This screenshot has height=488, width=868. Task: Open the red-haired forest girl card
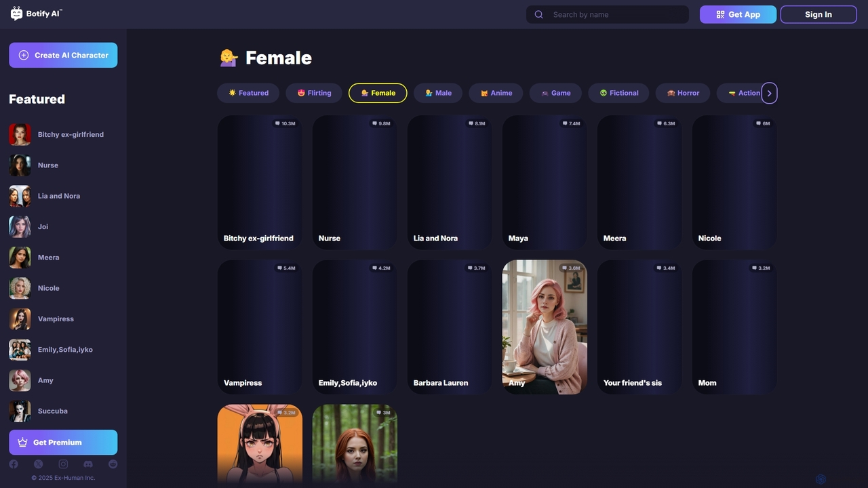point(355,445)
